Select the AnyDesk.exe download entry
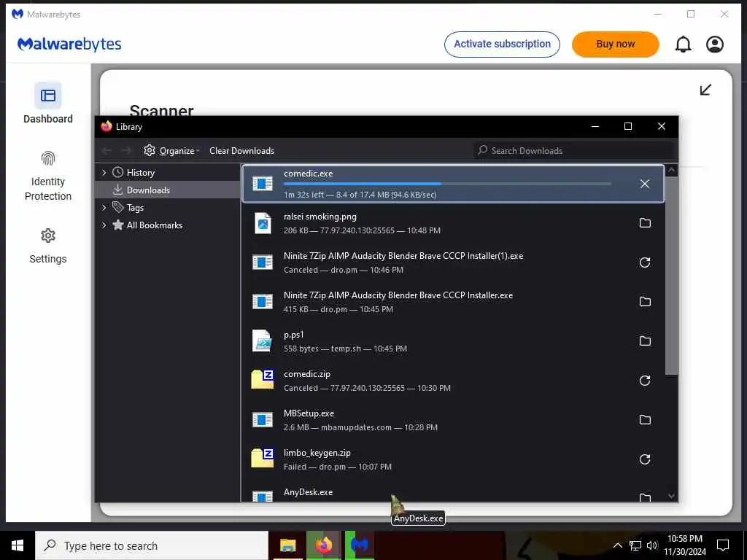Image resolution: width=747 pixels, height=560 pixels. (x=452, y=493)
